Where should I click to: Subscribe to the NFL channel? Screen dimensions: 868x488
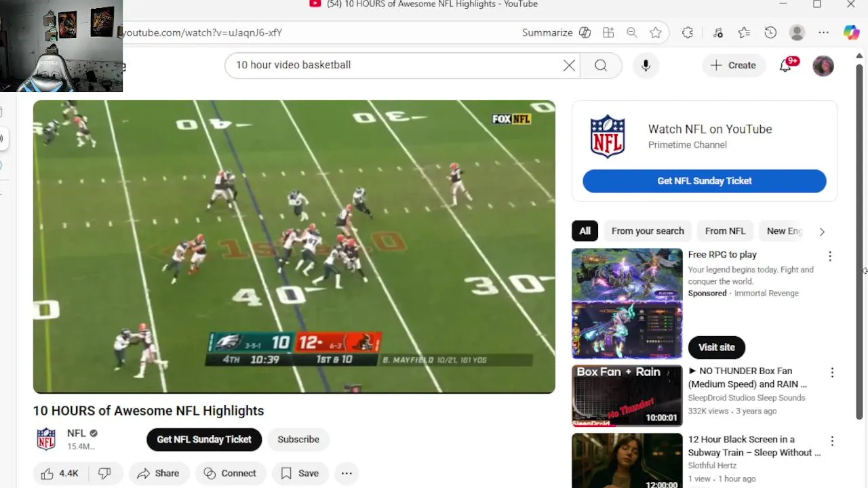click(x=298, y=439)
